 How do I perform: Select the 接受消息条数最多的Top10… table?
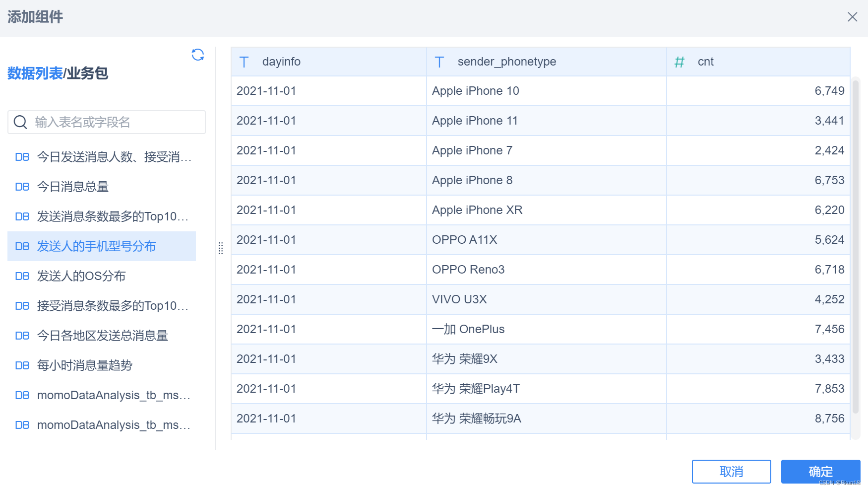(x=102, y=306)
